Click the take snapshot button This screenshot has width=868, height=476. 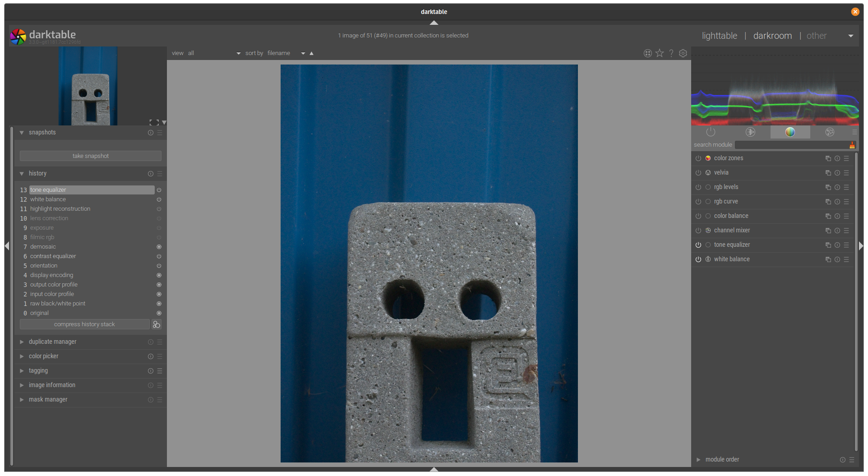coord(90,156)
